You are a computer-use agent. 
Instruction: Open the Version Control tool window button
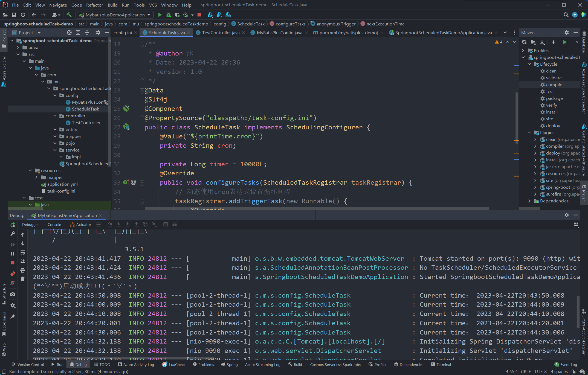(28, 365)
